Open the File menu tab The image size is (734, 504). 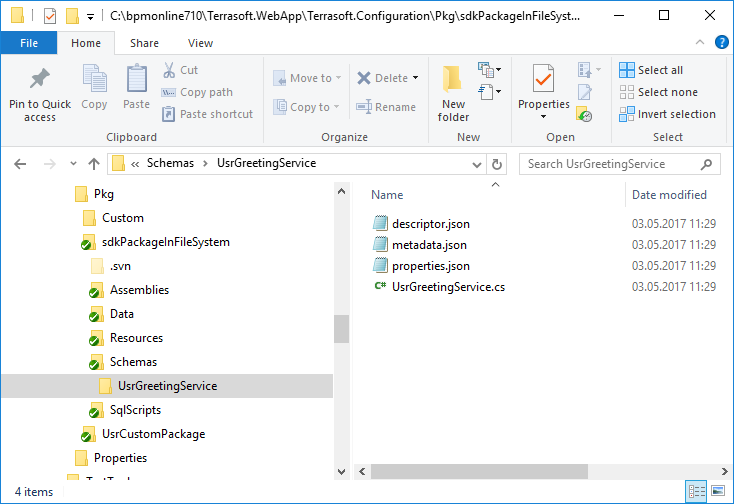coord(29,43)
